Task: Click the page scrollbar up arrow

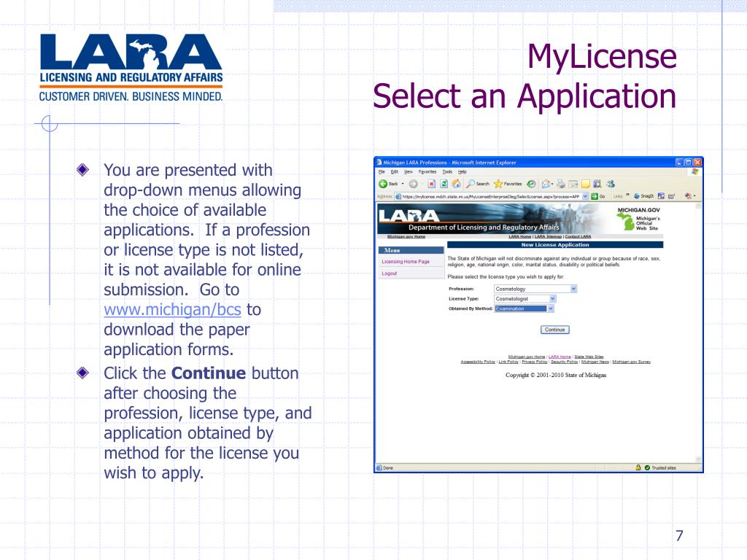Action: coord(698,206)
